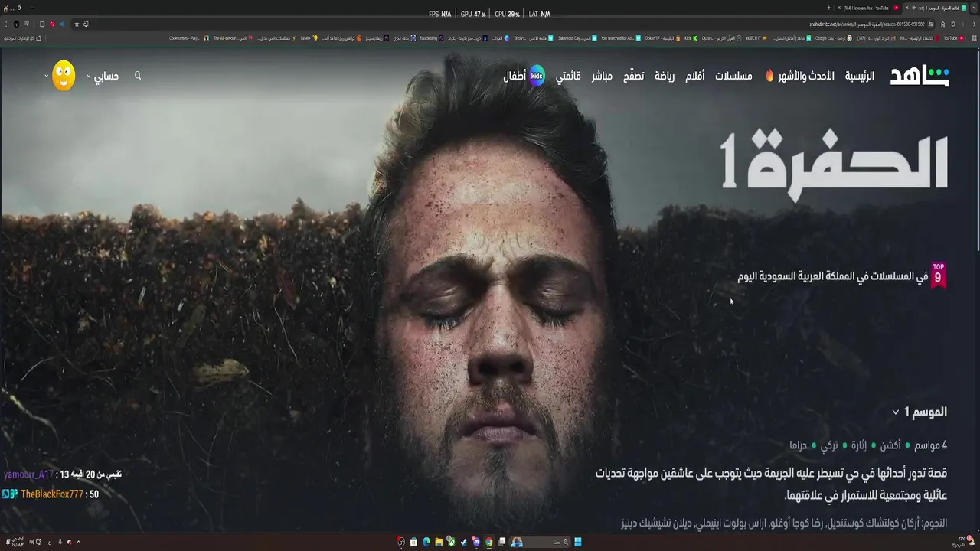Click the YouTube bookmark in bookmarks bar

click(953, 37)
